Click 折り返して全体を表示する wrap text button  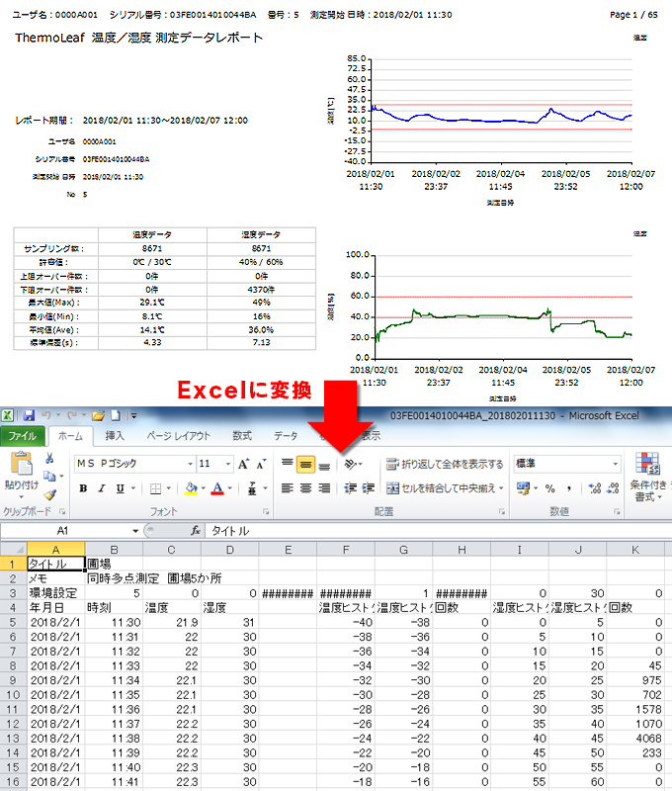(444, 464)
